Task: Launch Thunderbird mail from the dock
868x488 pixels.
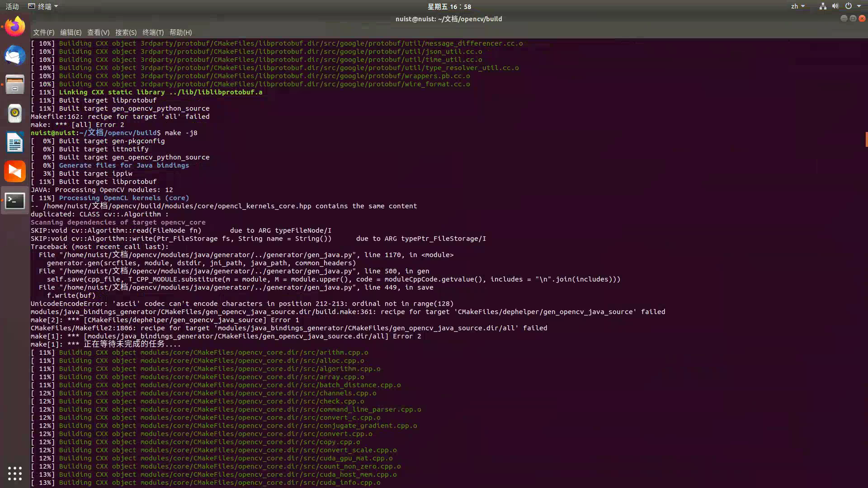Action: pyautogui.click(x=15, y=56)
